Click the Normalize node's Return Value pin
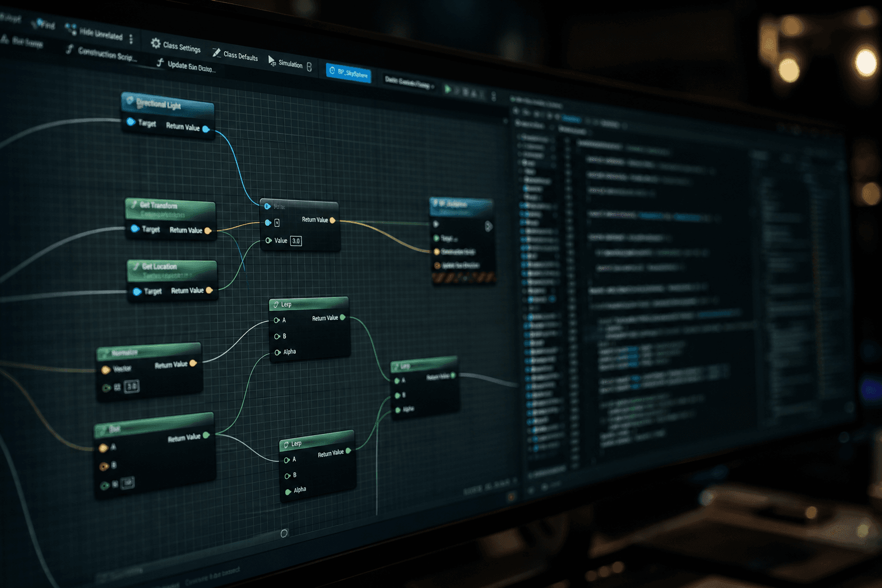 193,363
